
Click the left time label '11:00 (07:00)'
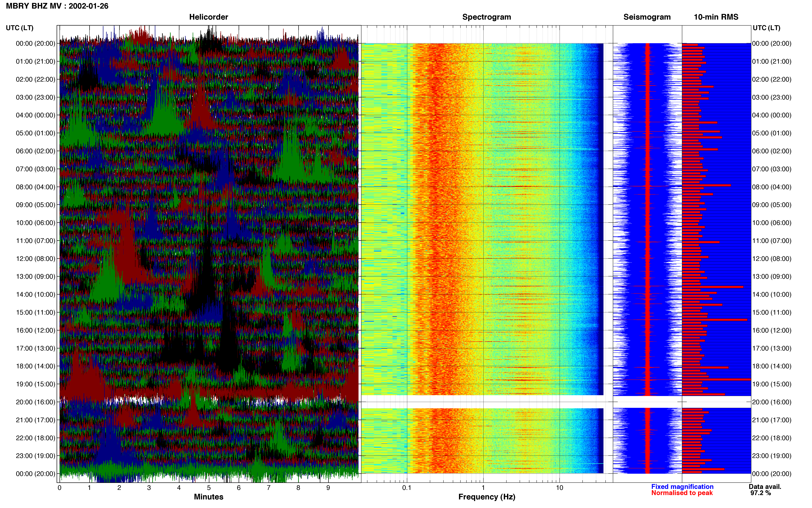click(x=36, y=240)
